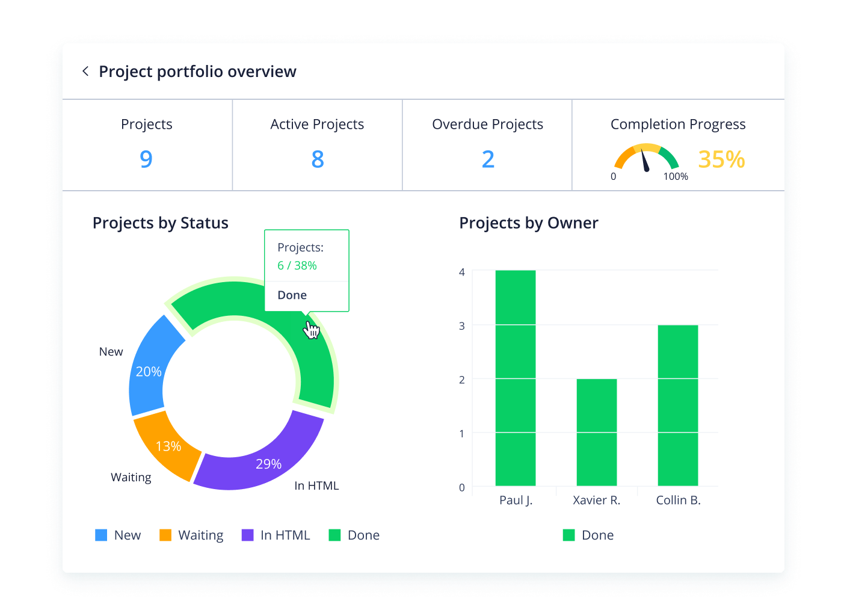
Task: Expand details on the Projects card showing 9
Action: [x=147, y=144]
